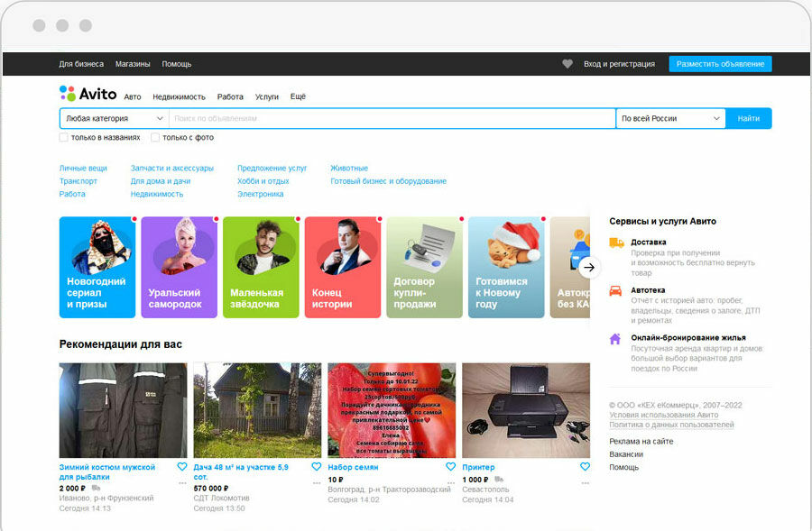Open the Транспорт category
The width and height of the screenshot is (812, 531).
(x=78, y=181)
